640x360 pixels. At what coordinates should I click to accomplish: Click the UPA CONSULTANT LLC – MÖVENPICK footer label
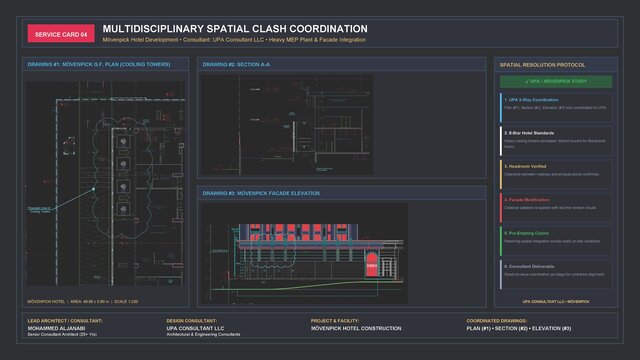[x=556, y=302]
